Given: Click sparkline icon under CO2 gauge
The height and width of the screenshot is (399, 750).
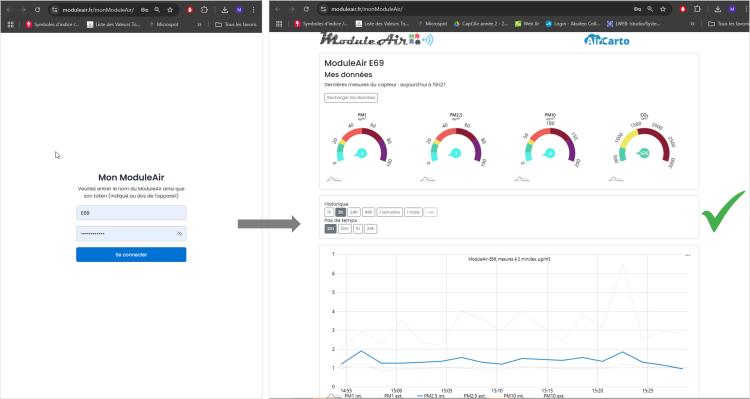Looking at the screenshot, I should pos(616,179).
